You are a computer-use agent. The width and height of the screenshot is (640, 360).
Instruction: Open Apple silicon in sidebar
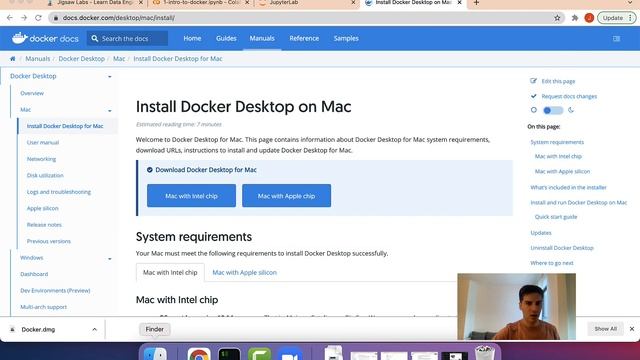(x=42, y=208)
